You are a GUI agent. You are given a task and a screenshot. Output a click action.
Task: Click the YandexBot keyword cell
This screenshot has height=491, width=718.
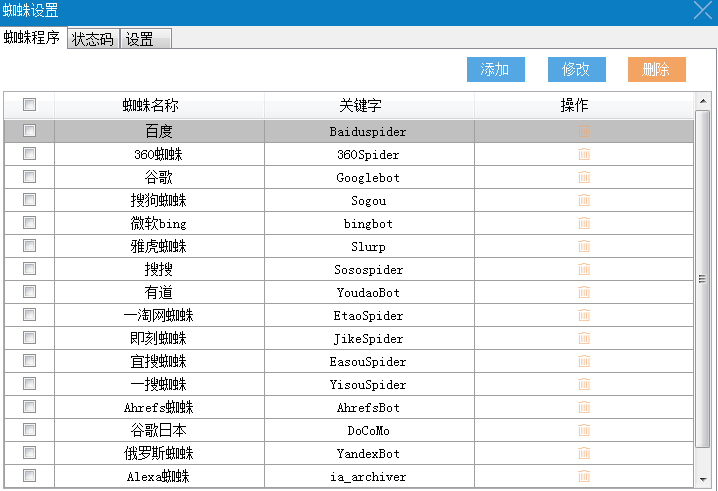369,453
